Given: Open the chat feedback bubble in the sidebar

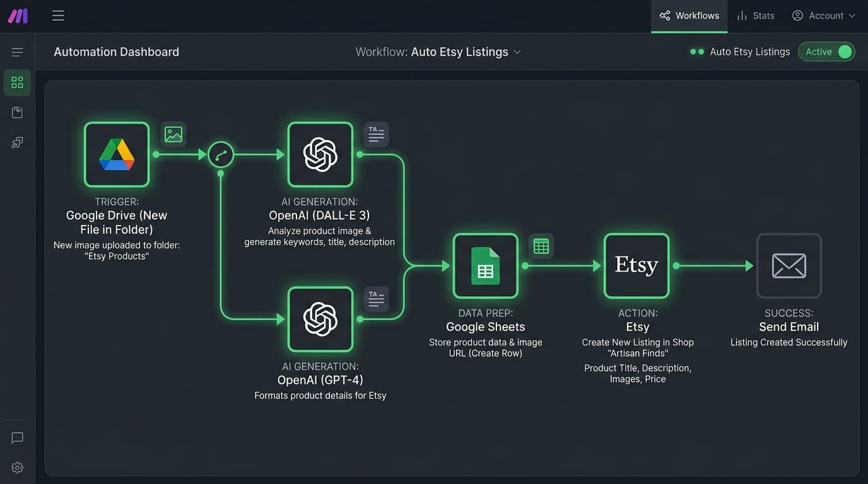Looking at the screenshot, I should coord(17,437).
